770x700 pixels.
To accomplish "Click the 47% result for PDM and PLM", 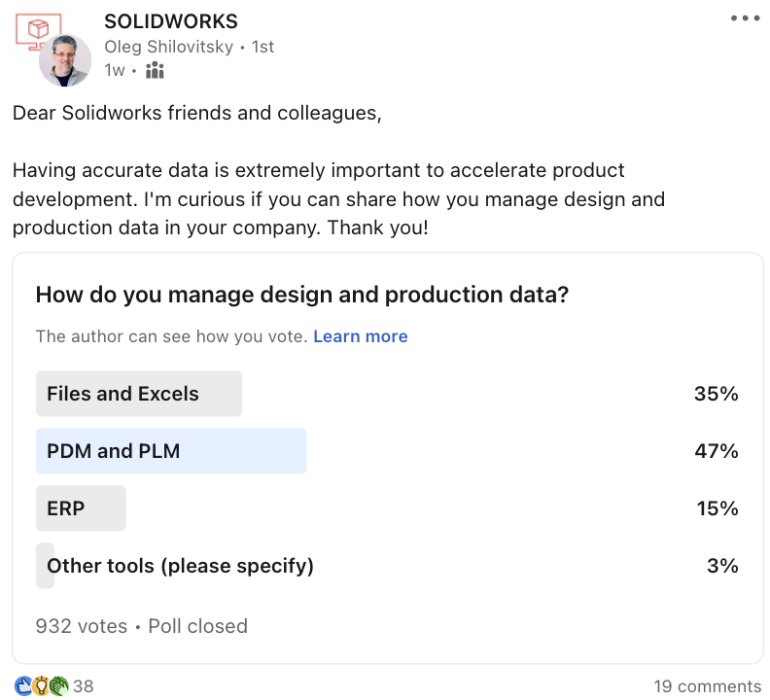I will (717, 451).
